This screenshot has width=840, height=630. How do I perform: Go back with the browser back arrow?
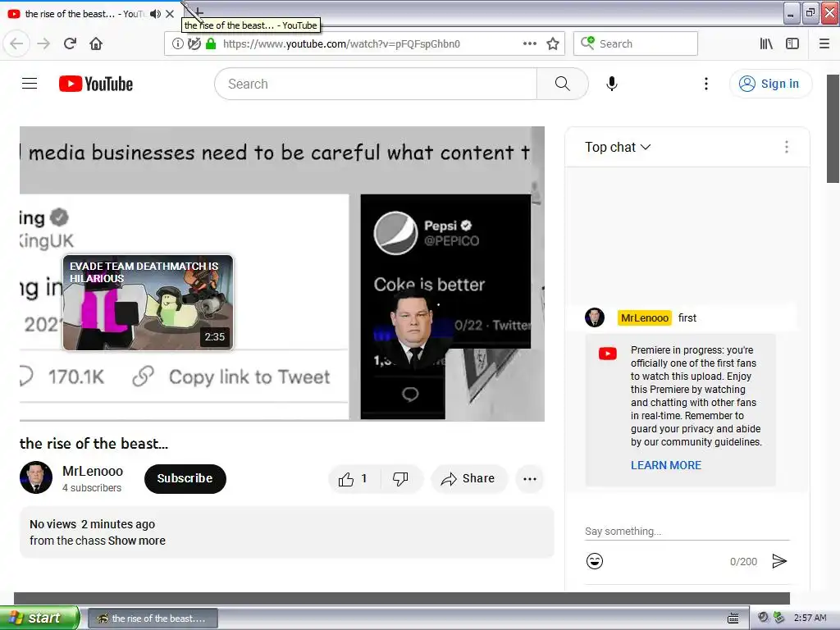tap(16, 43)
